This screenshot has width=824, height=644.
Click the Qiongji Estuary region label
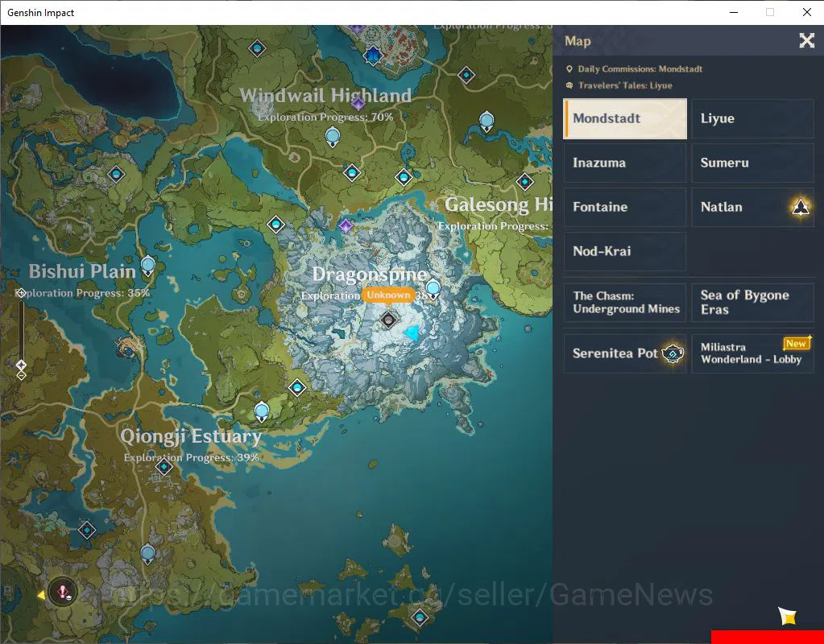191,436
